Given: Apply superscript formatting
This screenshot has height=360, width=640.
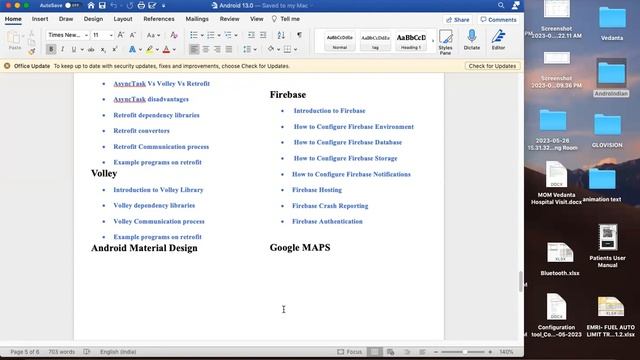Looking at the screenshot, I should (x=115, y=50).
